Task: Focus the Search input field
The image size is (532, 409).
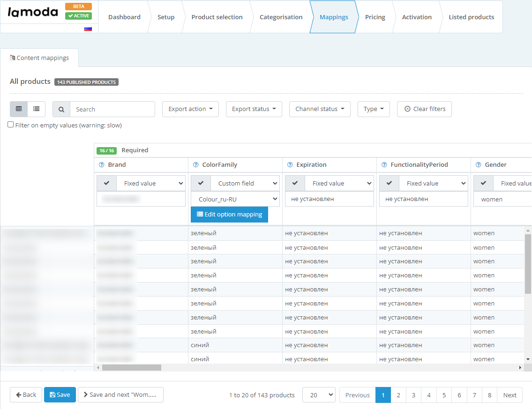Action: tap(112, 109)
